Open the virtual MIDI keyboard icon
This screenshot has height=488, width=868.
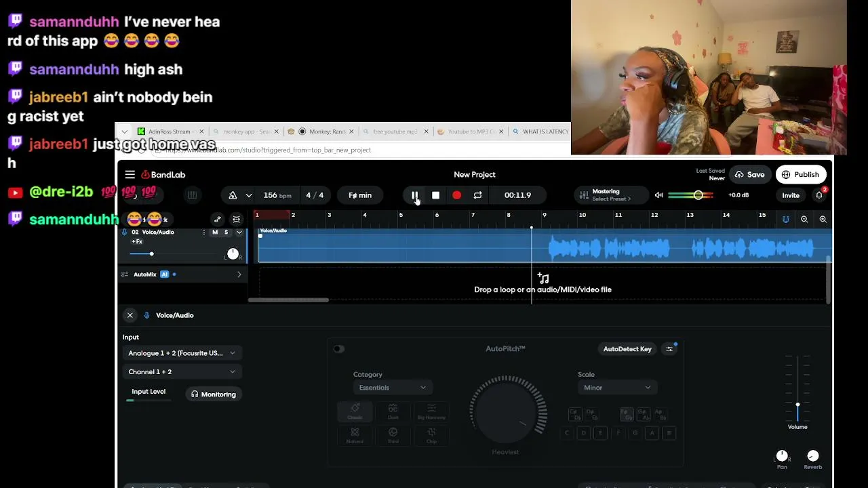[x=192, y=195]
